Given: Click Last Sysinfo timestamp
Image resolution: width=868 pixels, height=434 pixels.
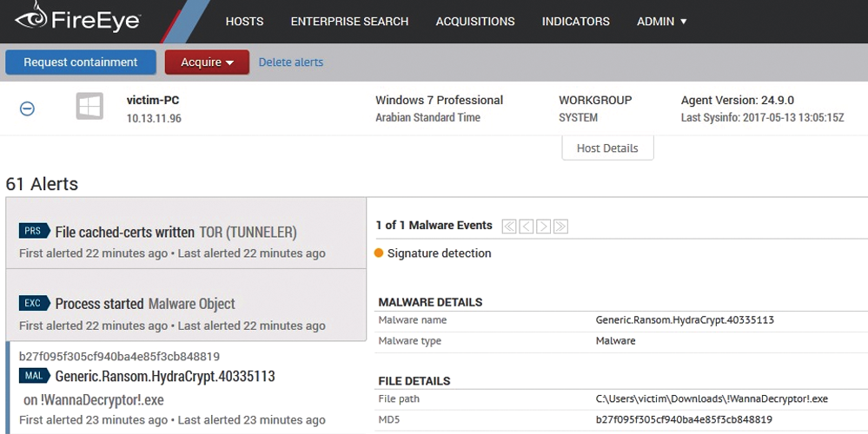Looking at the screenshot, I should (x=762, y=117).
